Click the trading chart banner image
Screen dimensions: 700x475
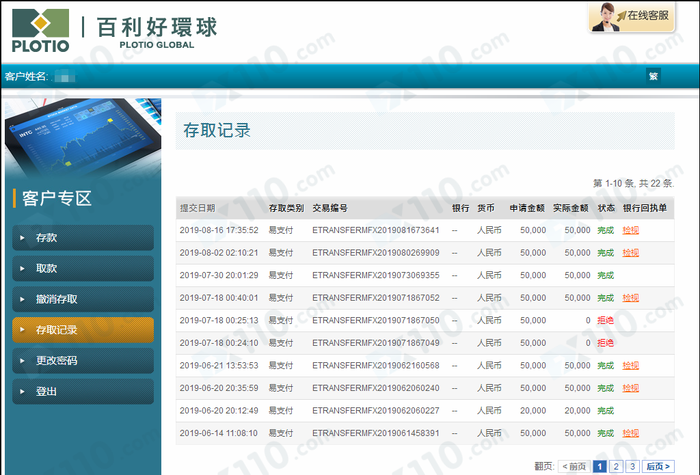80,138
